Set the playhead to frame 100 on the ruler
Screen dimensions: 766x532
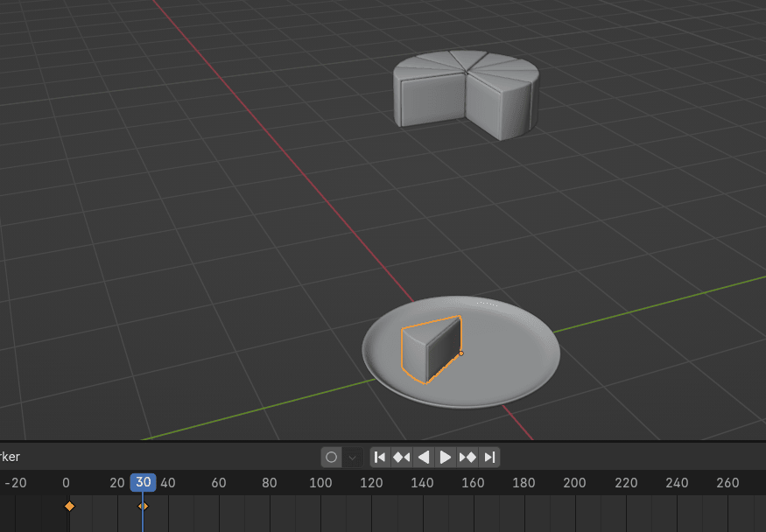click(x=320, y=483)
